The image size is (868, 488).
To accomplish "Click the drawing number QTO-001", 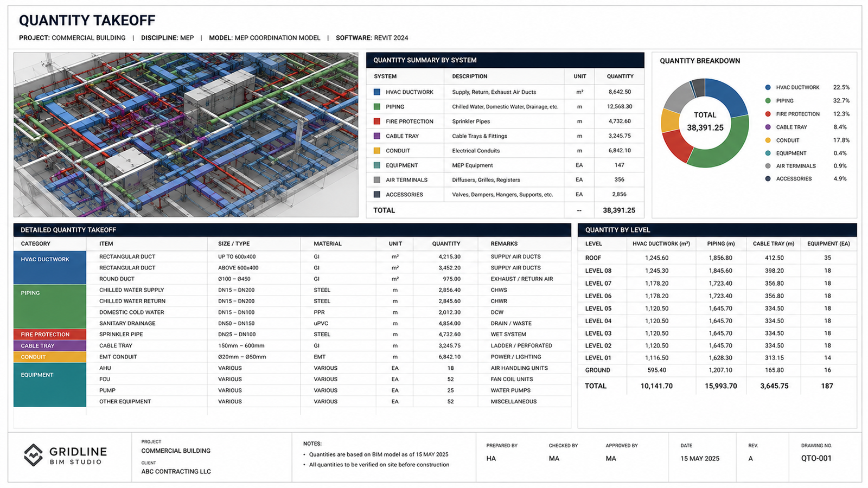I will coord(816,458).
